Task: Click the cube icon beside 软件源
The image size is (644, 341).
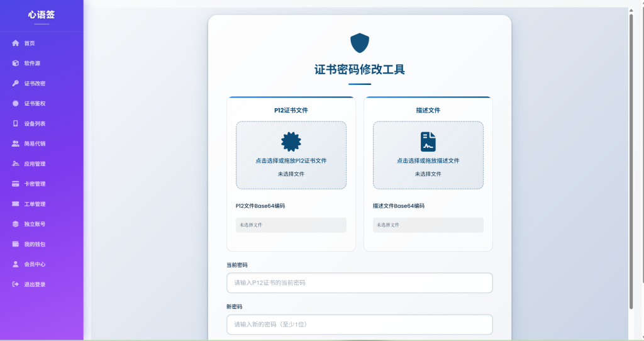Action: click(x=16, y=64)
